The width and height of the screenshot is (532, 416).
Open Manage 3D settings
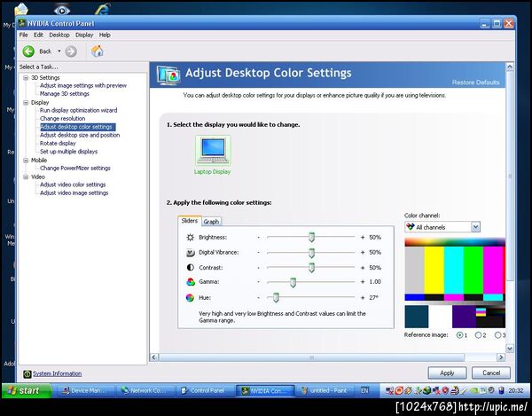point(65,94)
